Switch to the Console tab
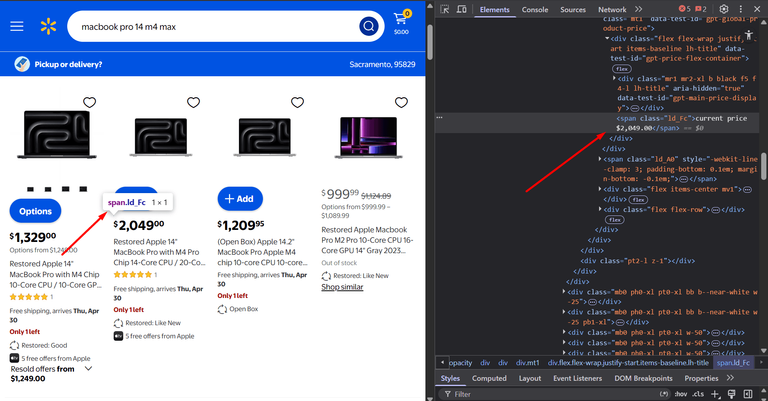Viewport: 768px width, 401px height. (535, 9)
